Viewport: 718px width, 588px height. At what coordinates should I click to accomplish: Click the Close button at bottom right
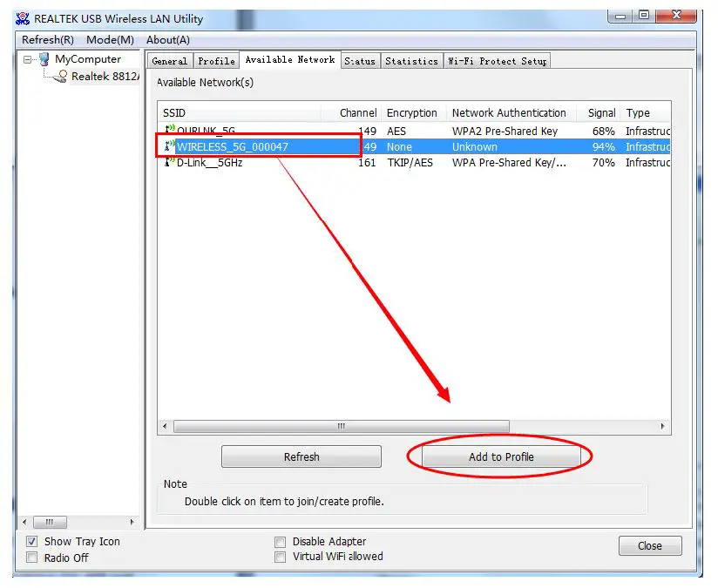[x=650, y=546]
